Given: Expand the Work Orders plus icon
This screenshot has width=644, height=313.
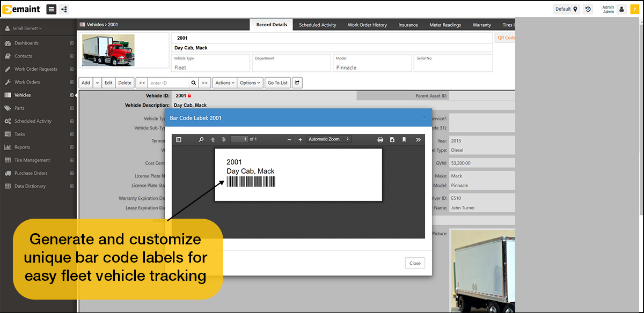Looking at the screenshot, I should (x=71, y=82).
